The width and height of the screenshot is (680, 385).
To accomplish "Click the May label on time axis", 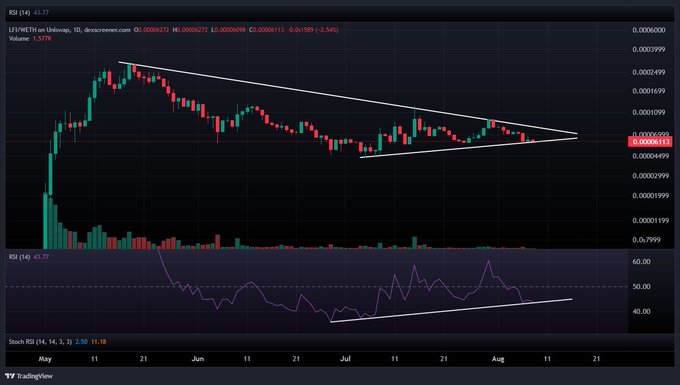I will [x=45, y=359].
